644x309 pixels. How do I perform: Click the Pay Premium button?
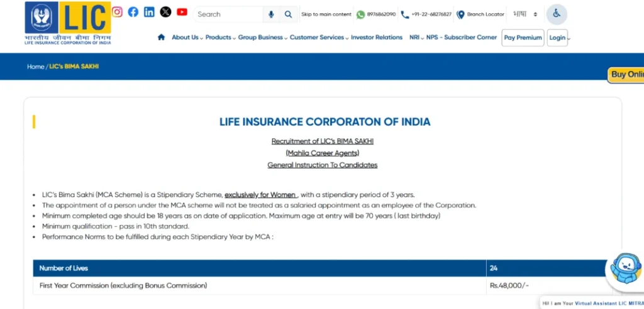tap(523, 38)
